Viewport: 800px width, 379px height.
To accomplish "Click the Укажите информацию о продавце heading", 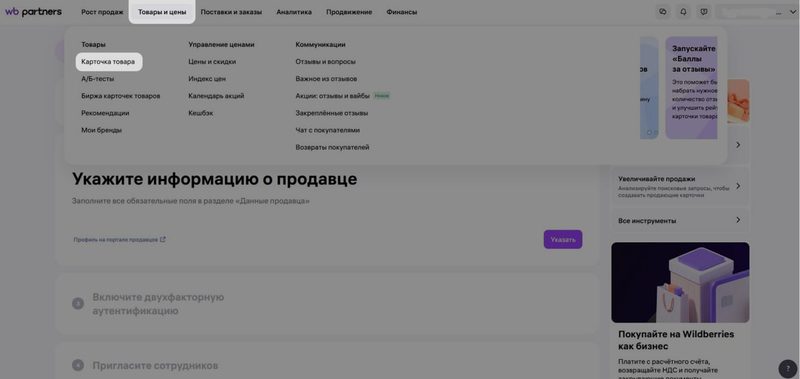I will tap(215, 179).
